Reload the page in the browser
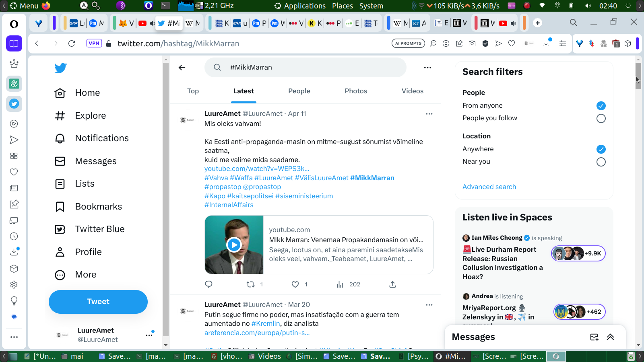 72,43
